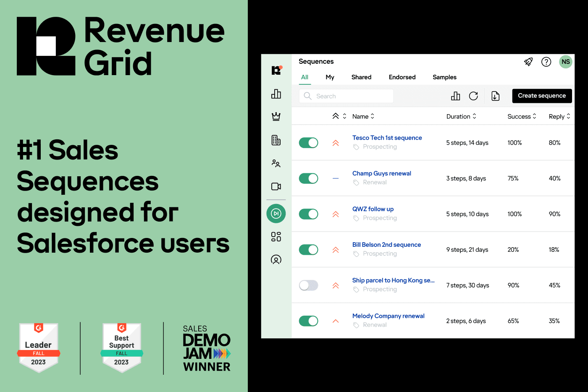Switch to the Shared tab
The height and width of the screenshot is (392, 588).
(362, 77)
